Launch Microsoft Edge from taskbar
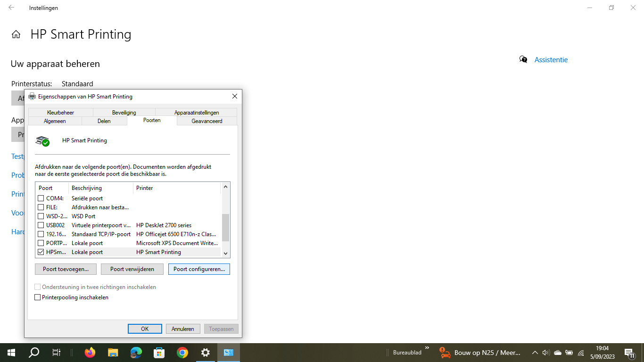 coord(136,352)
